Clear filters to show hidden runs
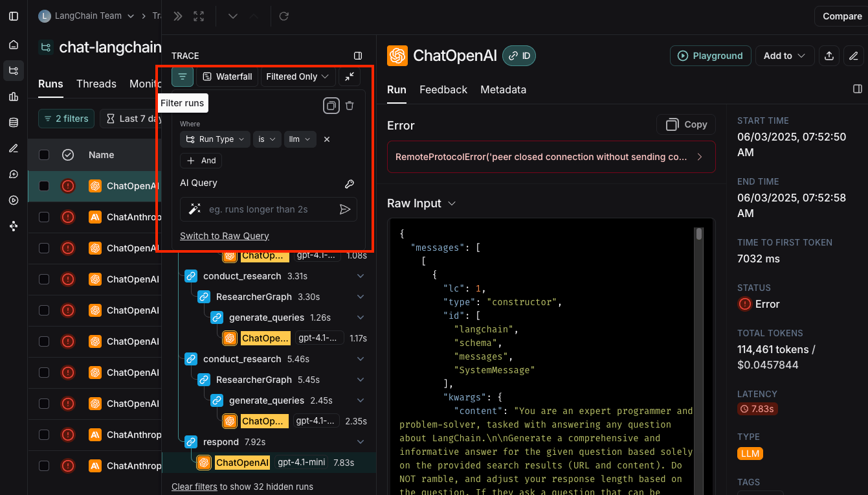868x495 pixels. pos(195,487)
